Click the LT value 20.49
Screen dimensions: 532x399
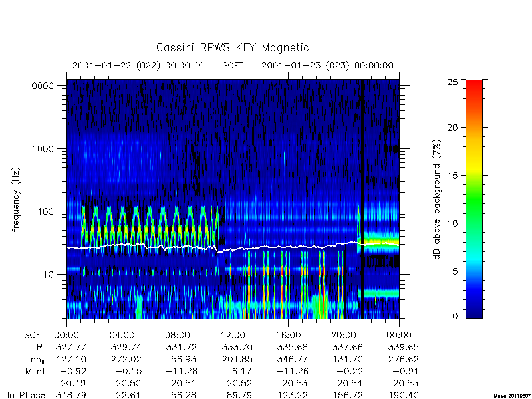73,384
